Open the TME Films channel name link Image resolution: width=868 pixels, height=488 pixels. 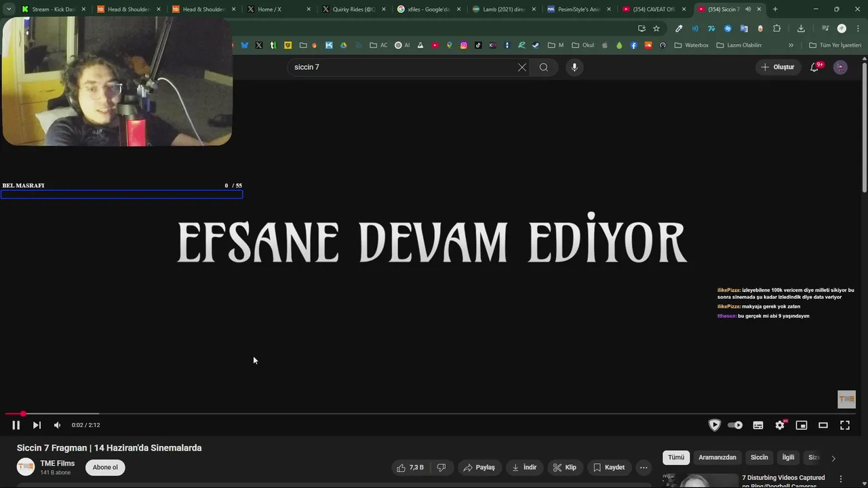point(58,464)
